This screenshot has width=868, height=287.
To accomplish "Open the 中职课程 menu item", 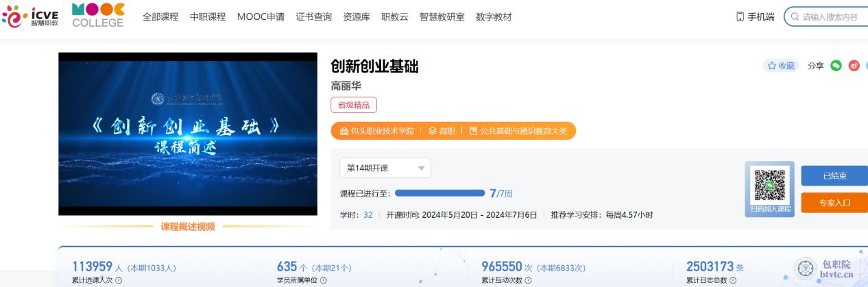I will click(x=208, y=17).
